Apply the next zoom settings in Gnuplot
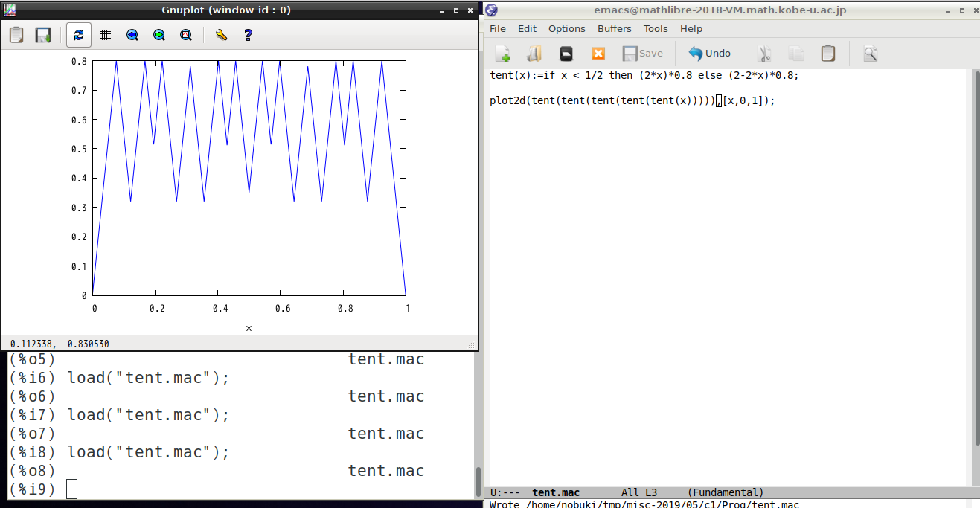 point(159,35)
